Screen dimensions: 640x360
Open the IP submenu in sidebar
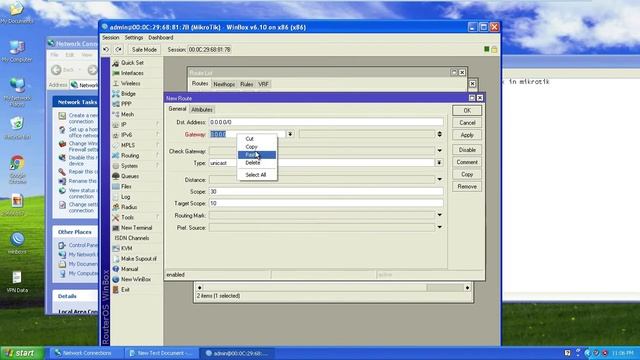pos(124,124)
